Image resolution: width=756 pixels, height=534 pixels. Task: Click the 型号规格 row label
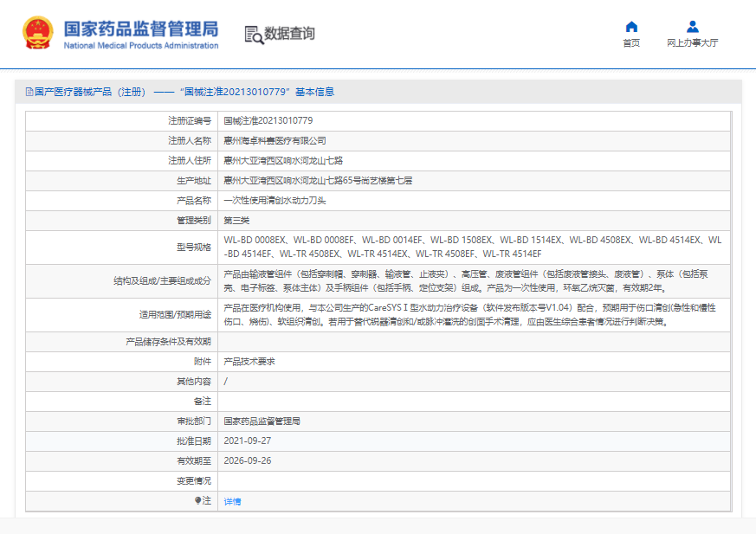[194, 248]
